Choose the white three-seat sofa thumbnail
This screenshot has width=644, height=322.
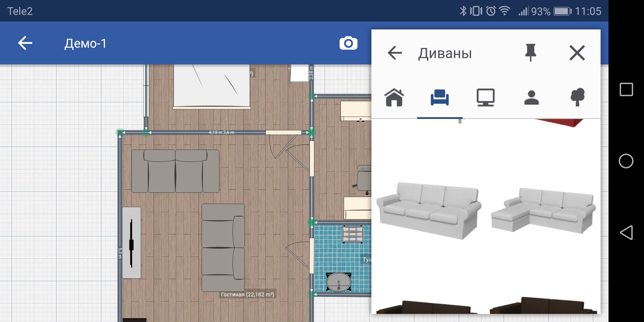click(429, 210)
